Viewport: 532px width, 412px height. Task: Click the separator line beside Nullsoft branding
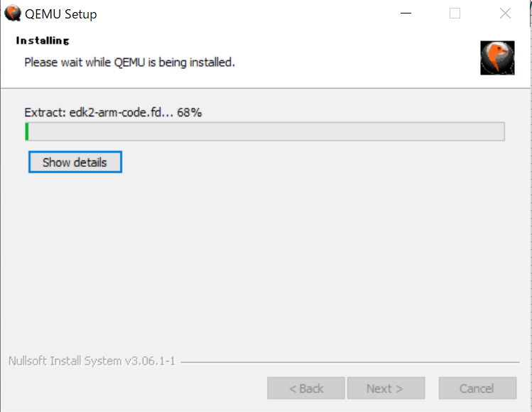pos(350,362)
